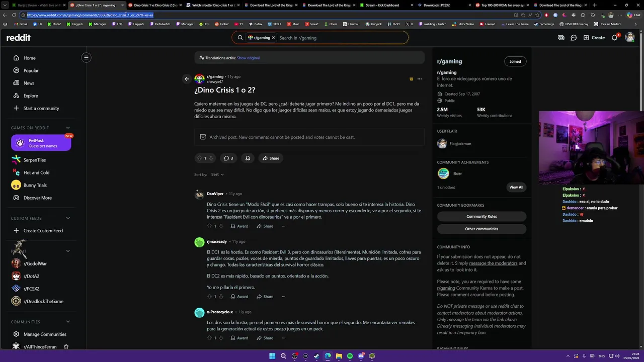The image size is (644, 362).
Task: Click View All achievements
Action: pyautogui.click(x=516, y=187)
